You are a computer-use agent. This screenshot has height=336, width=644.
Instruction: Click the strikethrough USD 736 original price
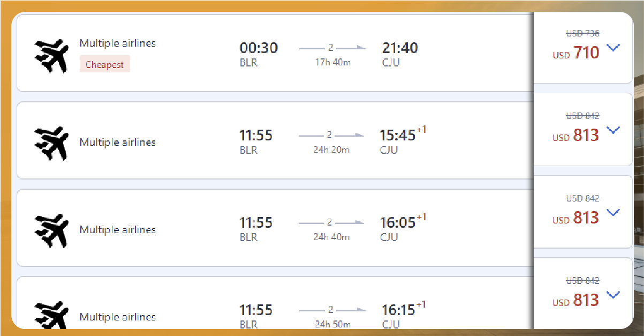point(582,33)
